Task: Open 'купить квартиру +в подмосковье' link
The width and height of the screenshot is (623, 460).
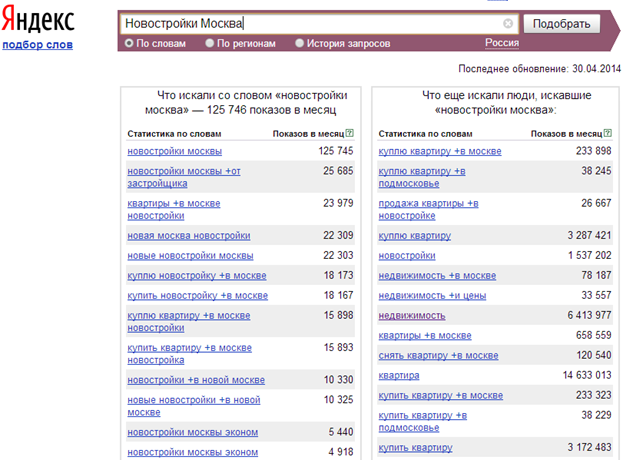Action: [x=423, y=421]
